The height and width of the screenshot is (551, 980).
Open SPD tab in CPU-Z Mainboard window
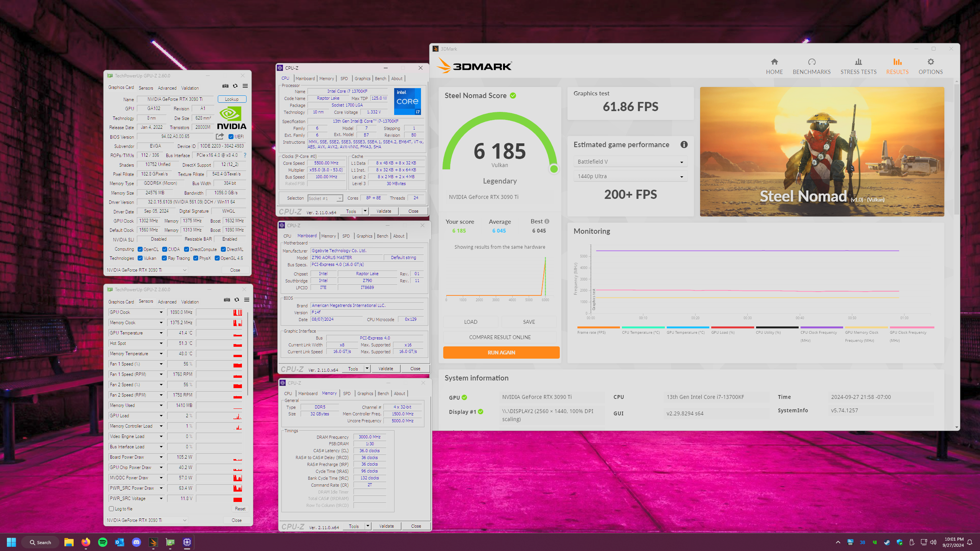pos(346,236)
